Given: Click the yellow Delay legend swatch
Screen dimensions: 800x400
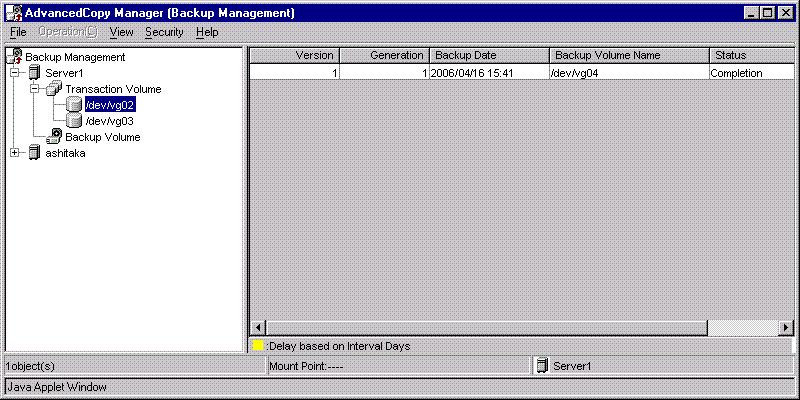Looking at the screenshot, I should click(x=258, y=345).
